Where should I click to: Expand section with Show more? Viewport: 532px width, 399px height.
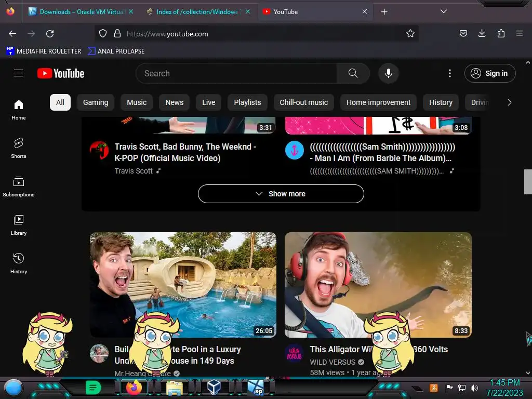pos(281,194)
